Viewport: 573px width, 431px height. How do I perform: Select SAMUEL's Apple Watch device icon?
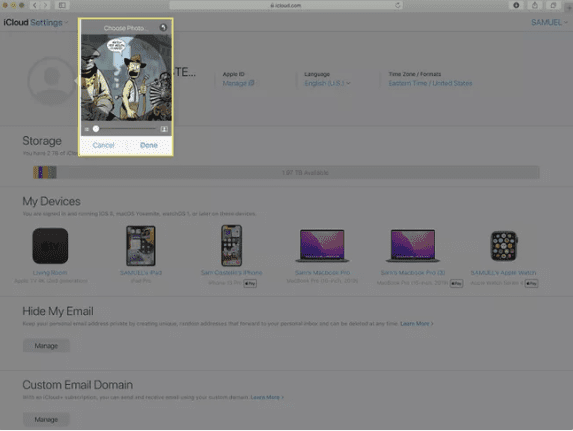pos(504,246)
